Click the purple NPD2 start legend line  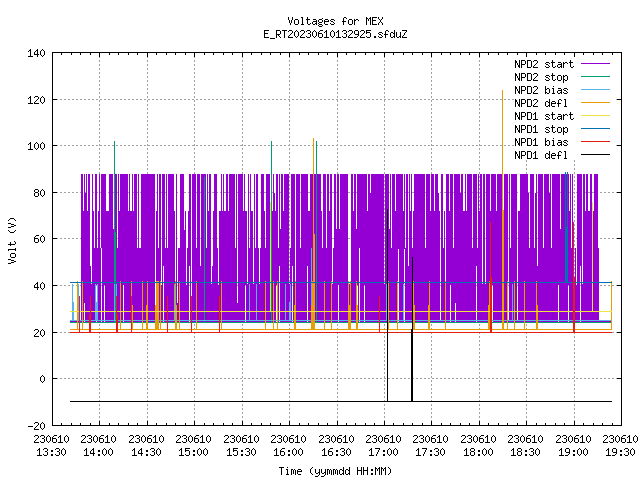tap(595, 64)
